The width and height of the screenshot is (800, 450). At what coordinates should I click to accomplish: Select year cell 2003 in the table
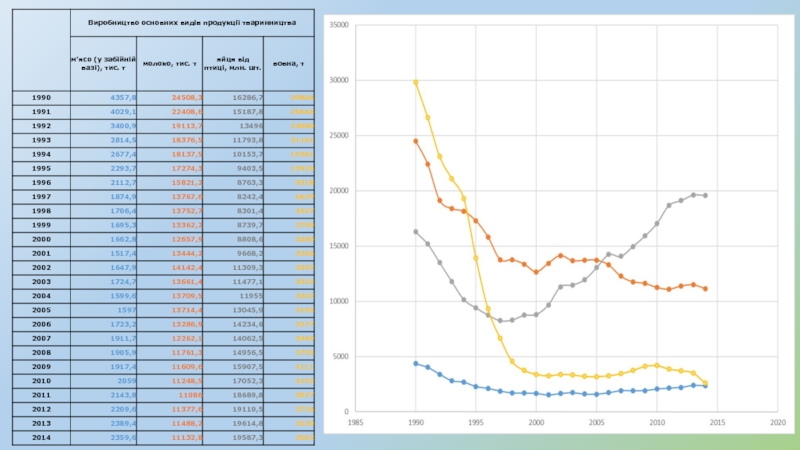pos(41,282)
